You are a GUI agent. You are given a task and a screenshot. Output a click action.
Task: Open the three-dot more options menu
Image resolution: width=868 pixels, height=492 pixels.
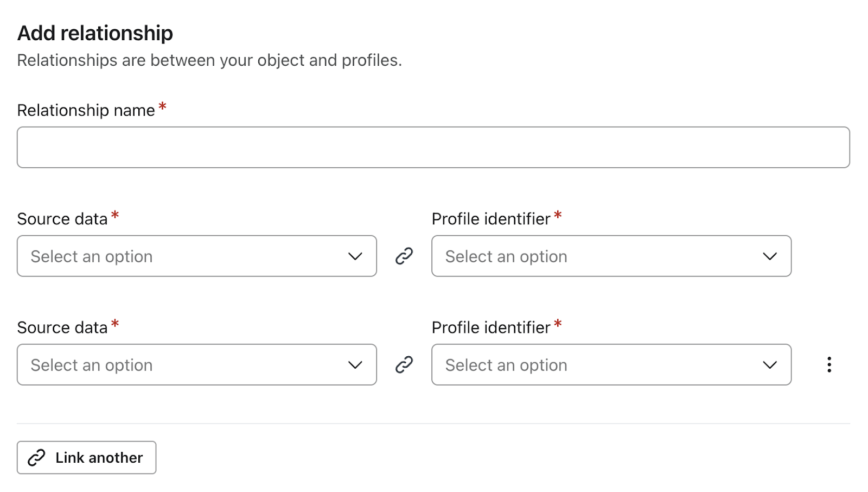(829, 364)
